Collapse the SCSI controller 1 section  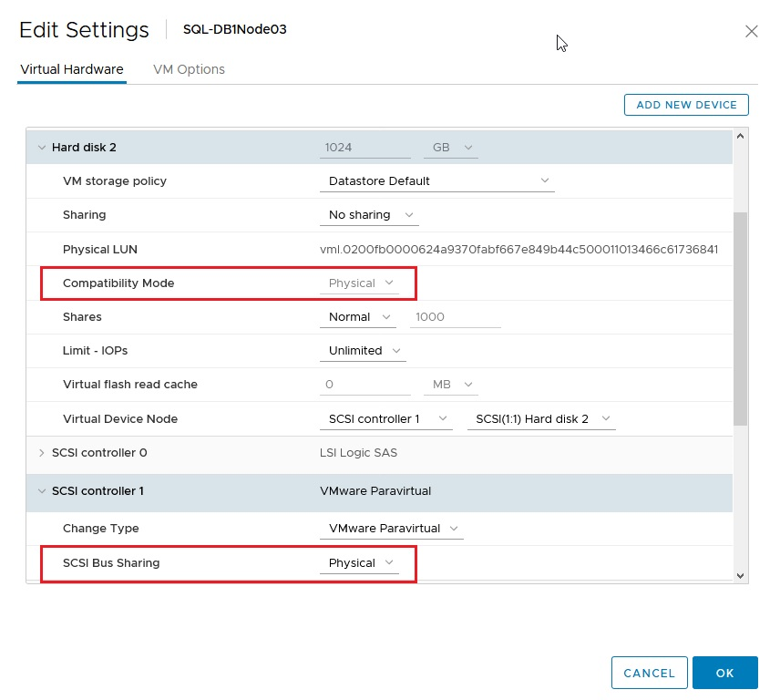coord(41,491)
